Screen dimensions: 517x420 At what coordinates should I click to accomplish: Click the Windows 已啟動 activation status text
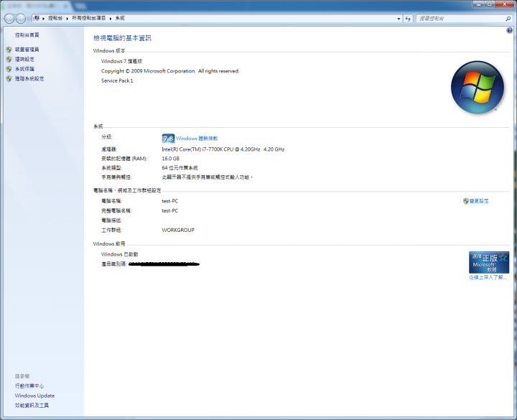[119, 254]
